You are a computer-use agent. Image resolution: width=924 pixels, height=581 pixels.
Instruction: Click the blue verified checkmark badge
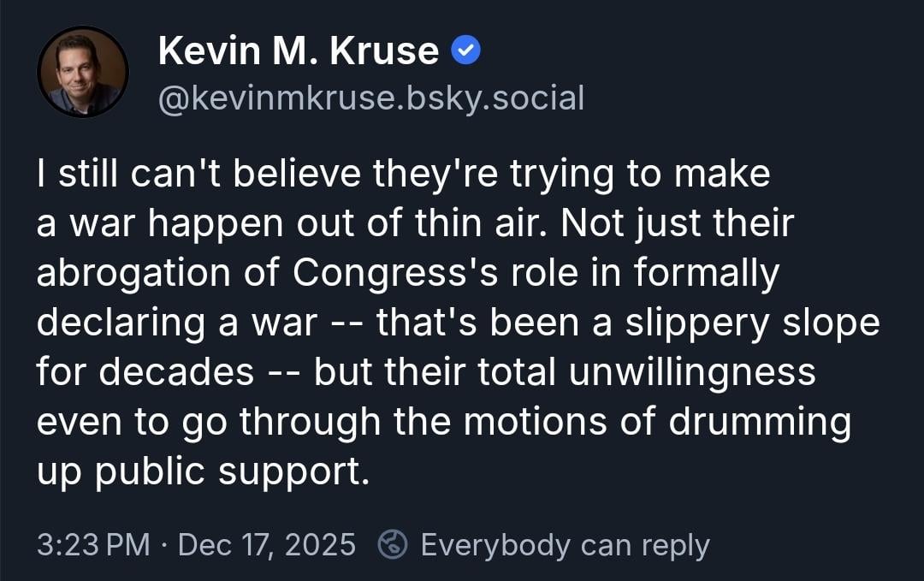tap(465, 53)
